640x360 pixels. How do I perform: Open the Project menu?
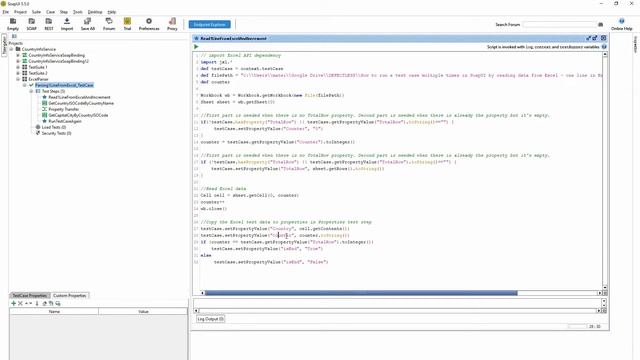point(20,12)
